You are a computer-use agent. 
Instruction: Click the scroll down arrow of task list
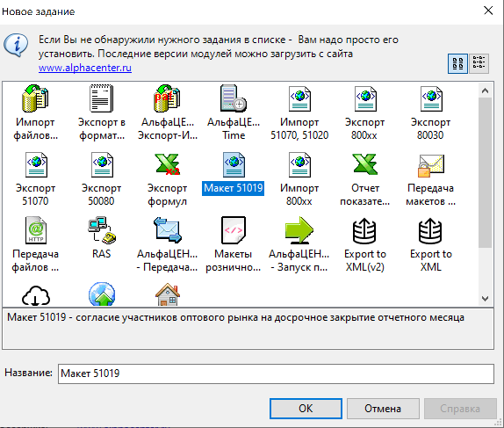tap(485, 298)
